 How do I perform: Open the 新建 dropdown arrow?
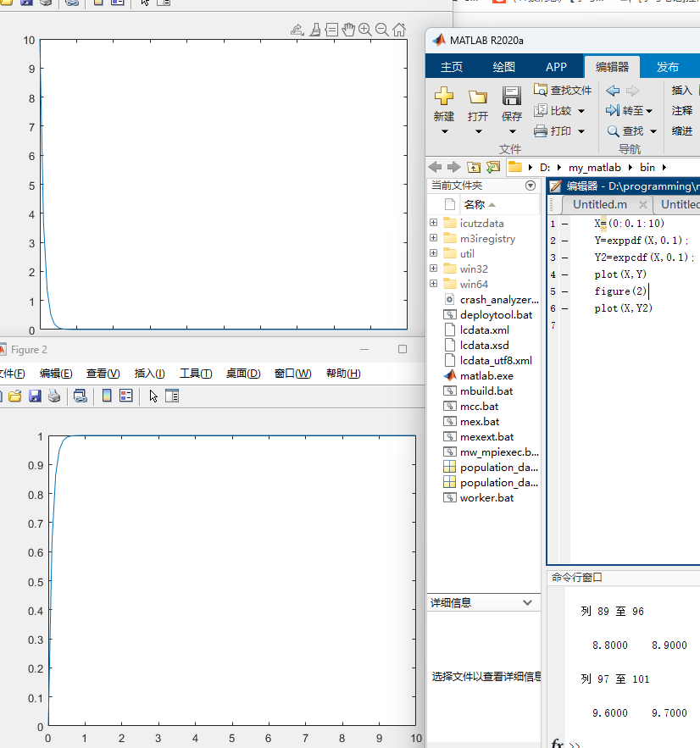tap(444, 131)
